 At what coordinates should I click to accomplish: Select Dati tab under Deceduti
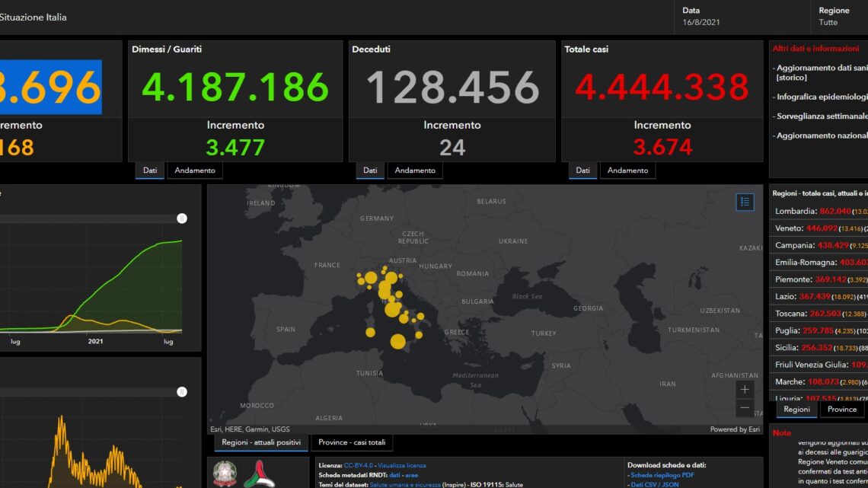click(370, 171)
